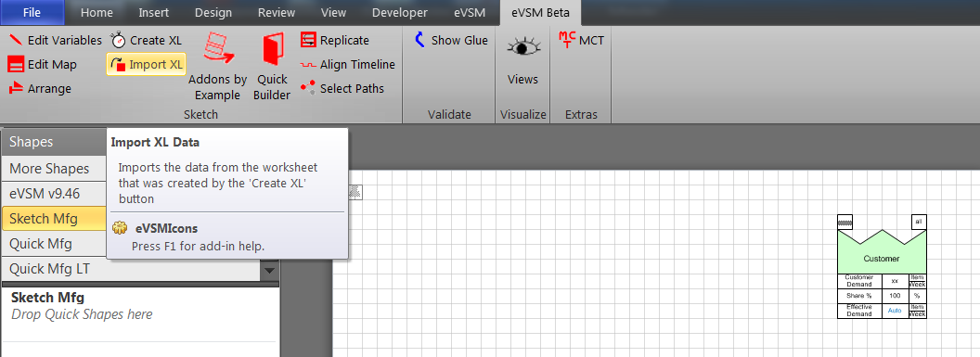Click the MCT icon
This screenshot has height=357, width=980.
[566, 41]
